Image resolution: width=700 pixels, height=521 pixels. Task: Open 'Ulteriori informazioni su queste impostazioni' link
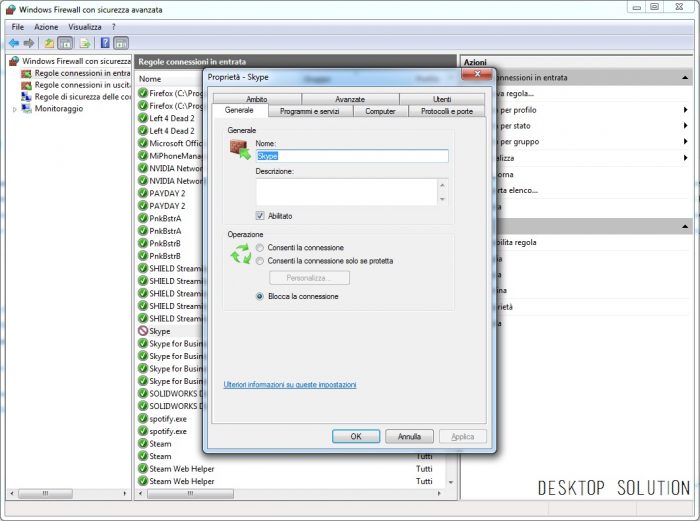[290, 384]
